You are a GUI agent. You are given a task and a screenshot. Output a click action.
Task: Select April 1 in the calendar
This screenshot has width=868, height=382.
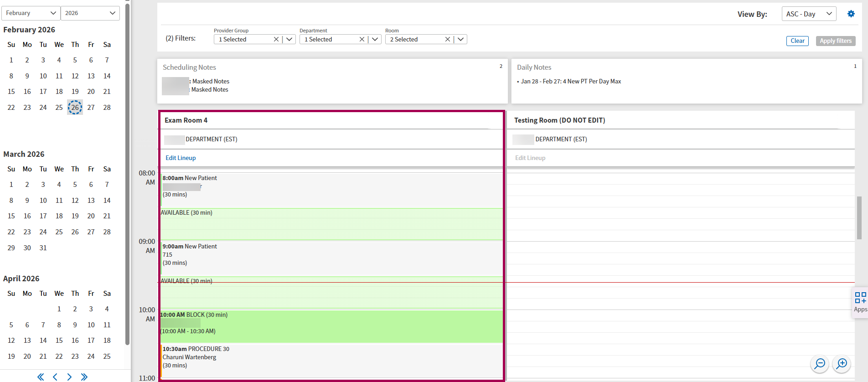59,309
